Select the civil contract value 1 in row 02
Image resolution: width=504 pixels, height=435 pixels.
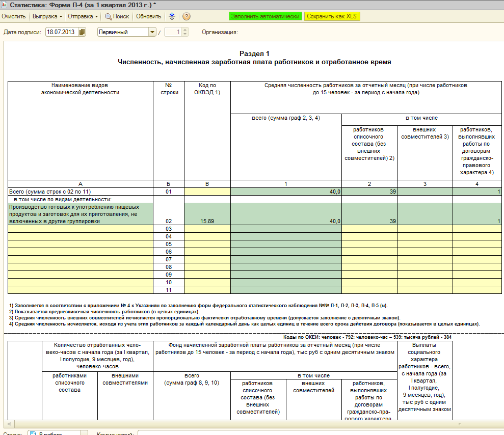coord(477,214)
